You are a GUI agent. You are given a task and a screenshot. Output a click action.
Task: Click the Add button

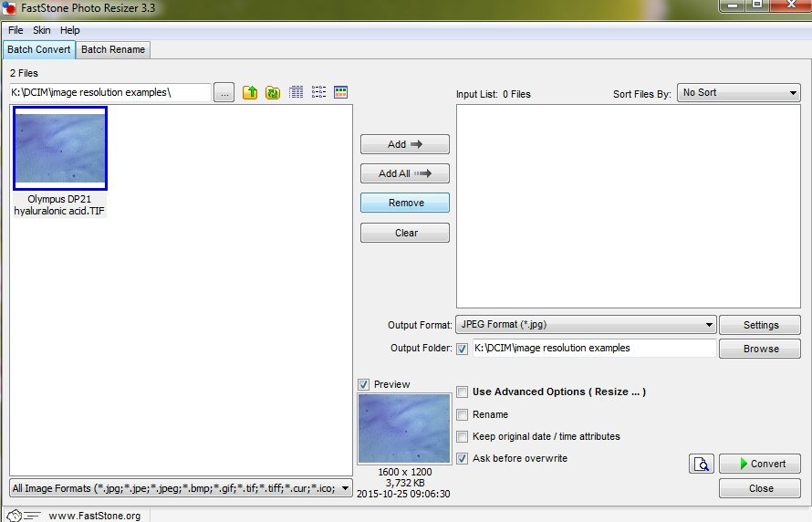click(405, 144)
